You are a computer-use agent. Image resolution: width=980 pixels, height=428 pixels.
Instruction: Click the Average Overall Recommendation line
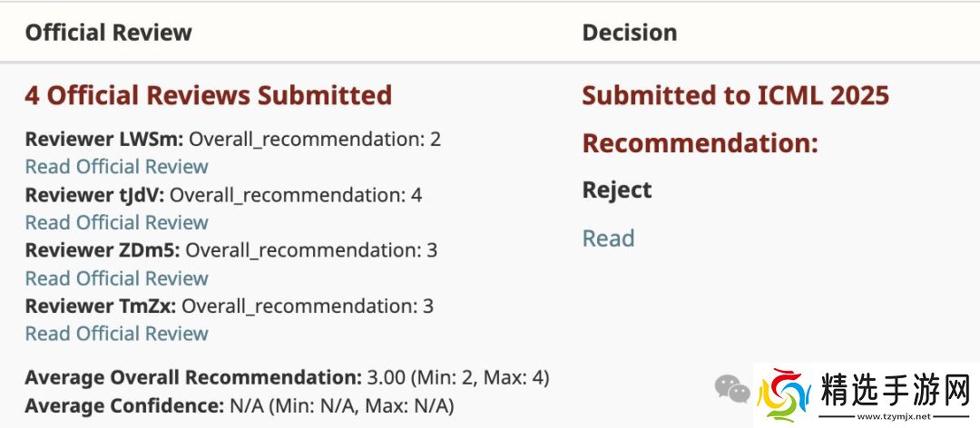(287, 377)
